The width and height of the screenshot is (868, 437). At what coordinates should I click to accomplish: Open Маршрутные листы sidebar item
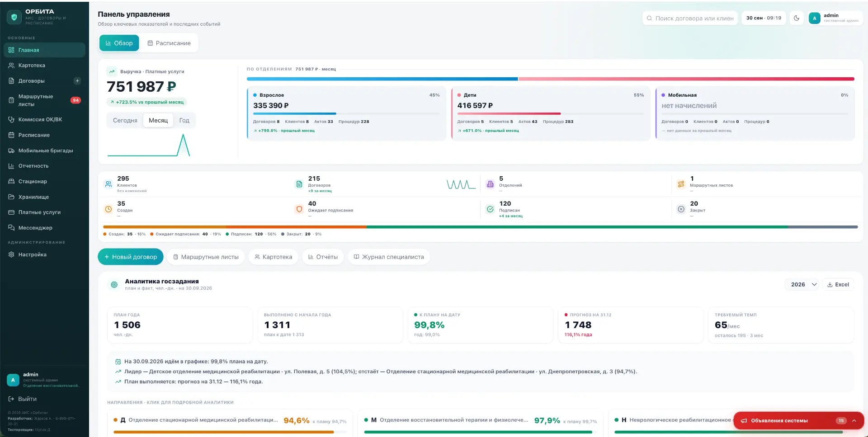tap(44, 100)
